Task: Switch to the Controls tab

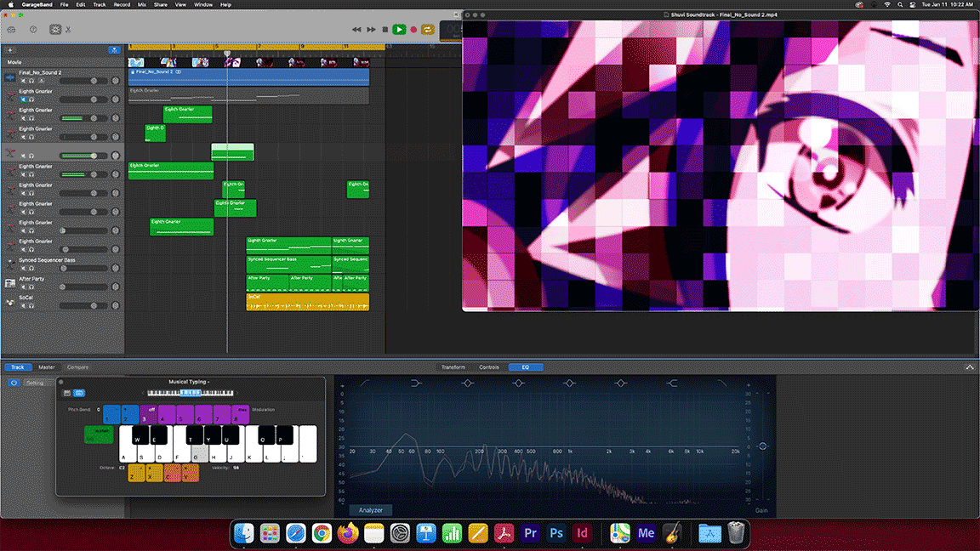Action: pos(489,367)
